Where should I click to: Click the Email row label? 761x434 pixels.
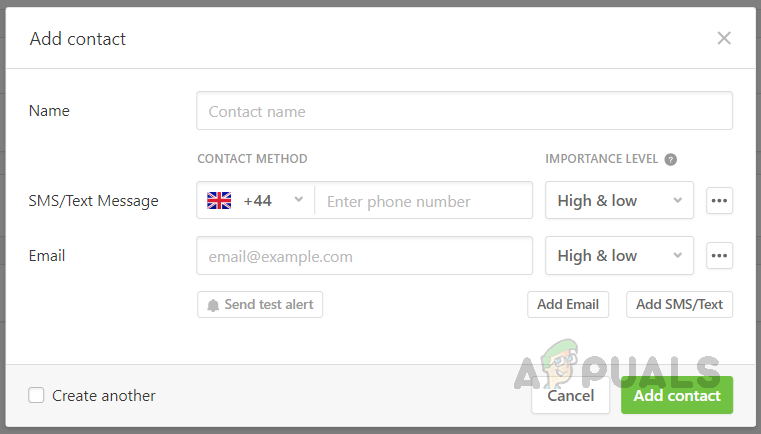(47, 255)
